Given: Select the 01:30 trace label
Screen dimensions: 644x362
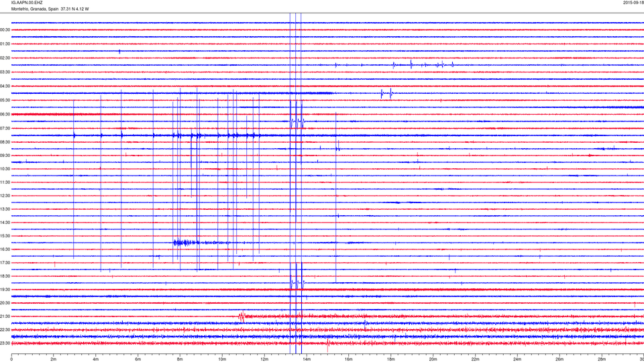Looking at the screenshot, I should [x=5, y=44].
